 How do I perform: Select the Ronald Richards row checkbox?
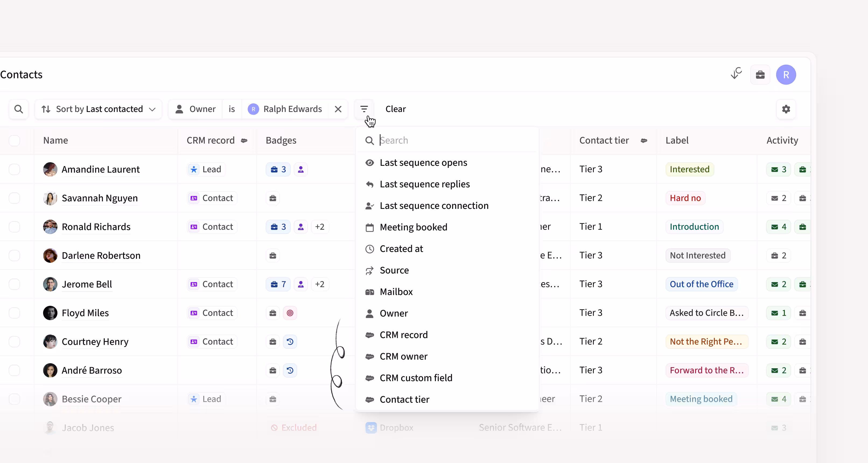pyautogui.click(x=14, y=227)
